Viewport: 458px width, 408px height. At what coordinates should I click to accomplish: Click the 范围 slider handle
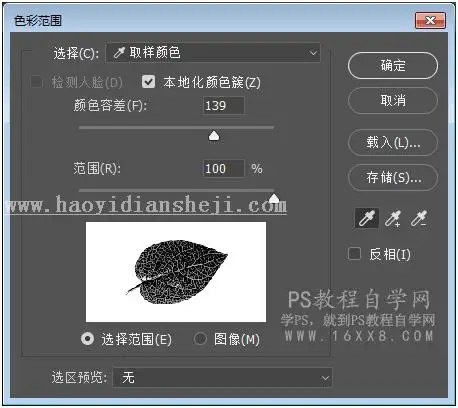[x=274, y=198]
